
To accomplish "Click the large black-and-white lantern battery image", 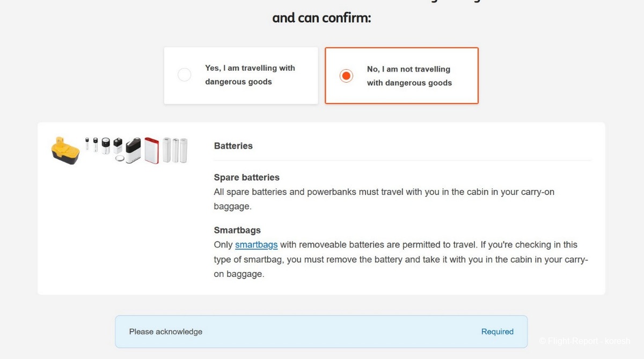I will tap(134, 150).
